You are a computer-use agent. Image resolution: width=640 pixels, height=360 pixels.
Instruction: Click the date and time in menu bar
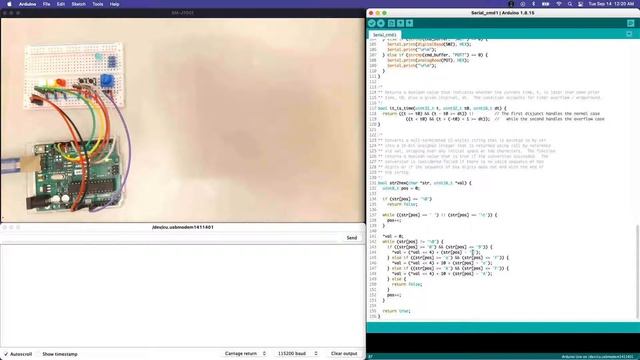611,4
